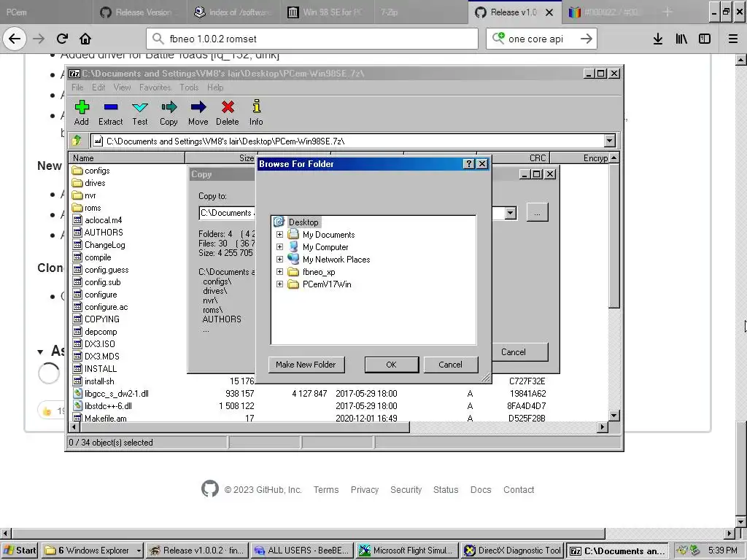Screen dimensions: 747x560
Task: Switch to the Win 98 SE browser tab
Action: click(x=327, y=12)
